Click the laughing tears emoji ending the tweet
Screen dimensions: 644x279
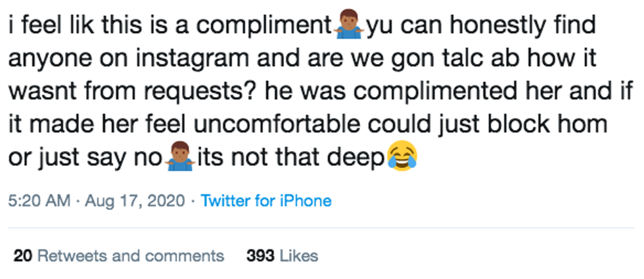[402, 158]
